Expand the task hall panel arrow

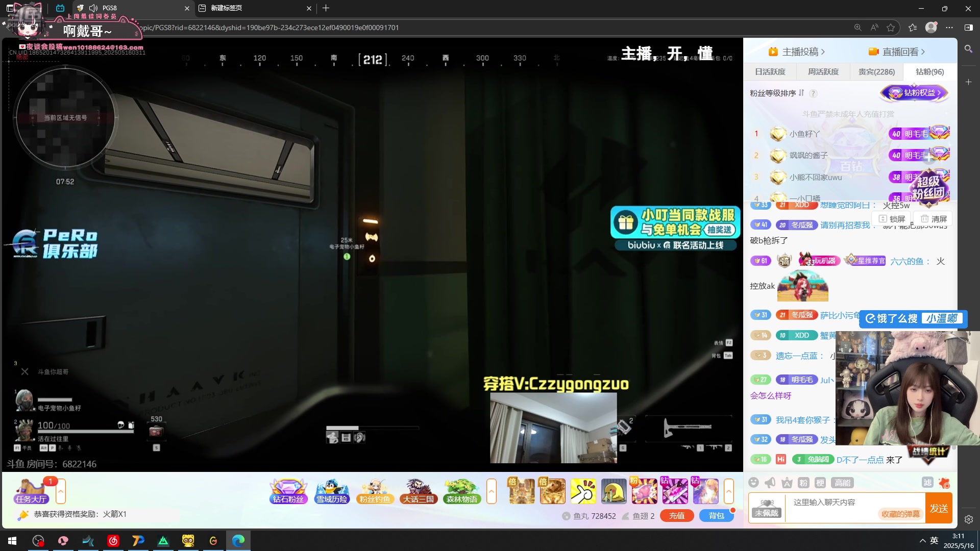coord(61,491)
